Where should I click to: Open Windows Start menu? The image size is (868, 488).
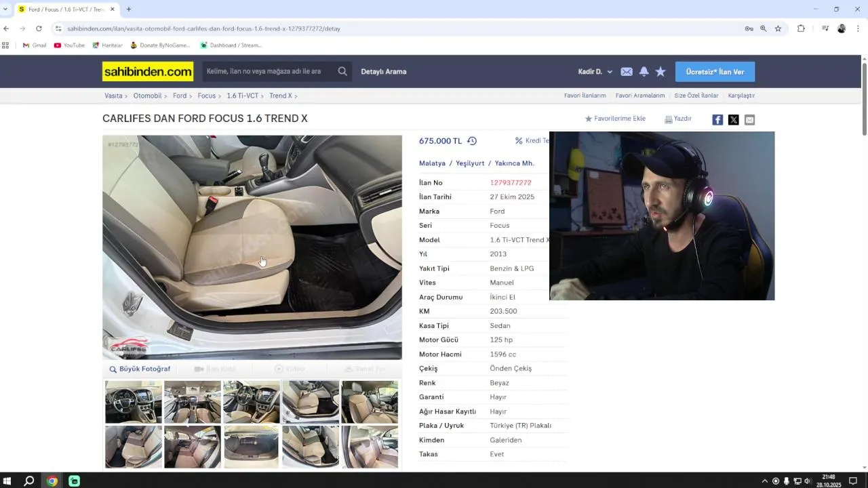click(x=7, y=481)
